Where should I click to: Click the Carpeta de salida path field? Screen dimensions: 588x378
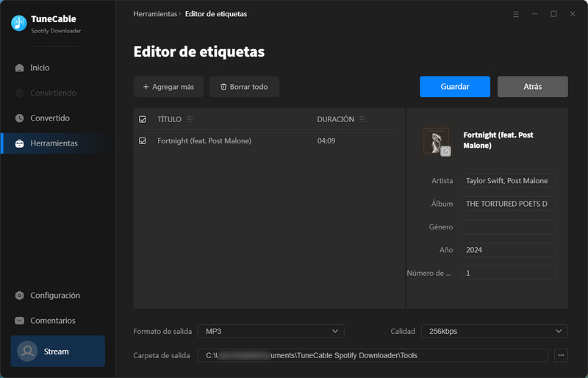click(373, 355)
